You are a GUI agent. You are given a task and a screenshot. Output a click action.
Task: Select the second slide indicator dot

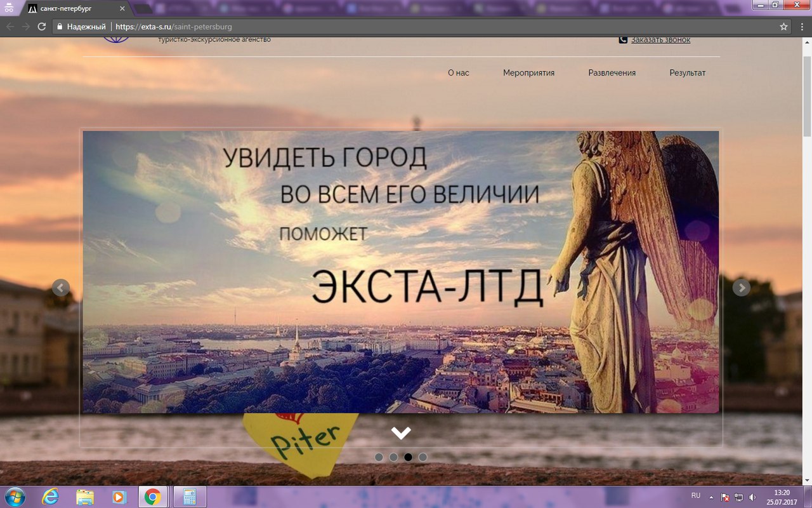pyautogui.click(x=393, y=457)
